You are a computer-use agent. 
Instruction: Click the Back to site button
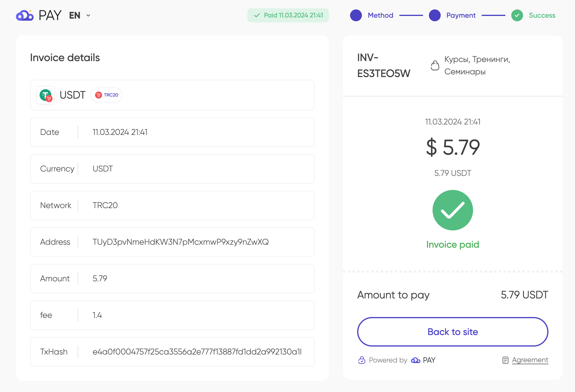[x=453, y=332]
